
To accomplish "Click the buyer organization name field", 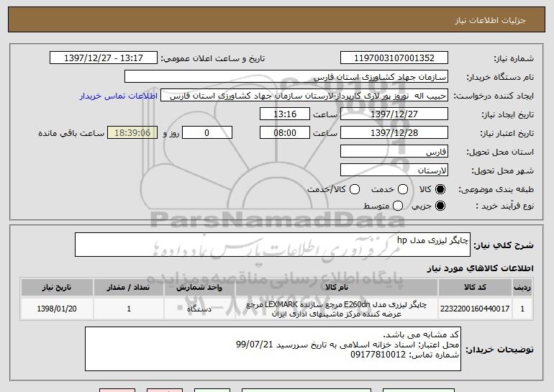I will click(x=286, y=77).
